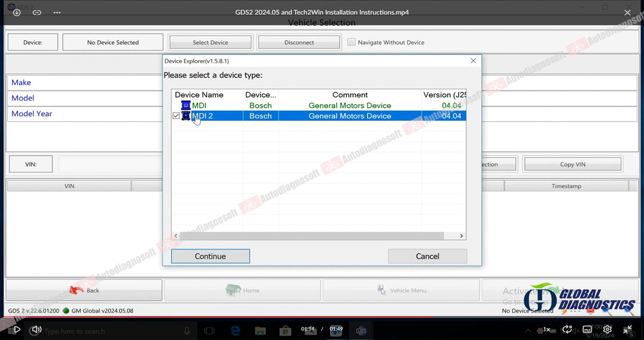The image size is (644, 340).
Task: Mute the video using speaker icon
Action: [36, 329]
